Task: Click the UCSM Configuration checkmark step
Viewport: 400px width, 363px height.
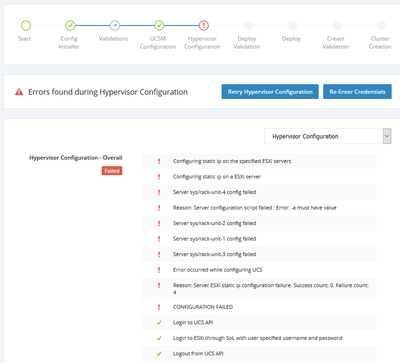Action: click(x=159, y=25)
